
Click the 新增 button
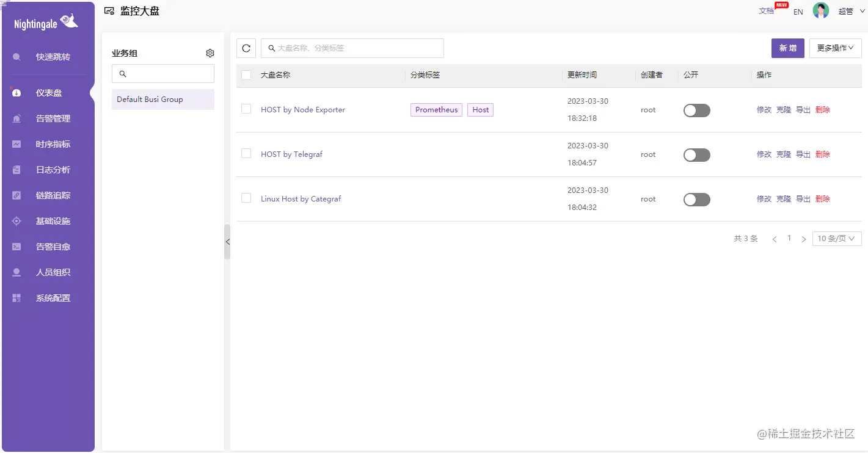click(787, 48)
